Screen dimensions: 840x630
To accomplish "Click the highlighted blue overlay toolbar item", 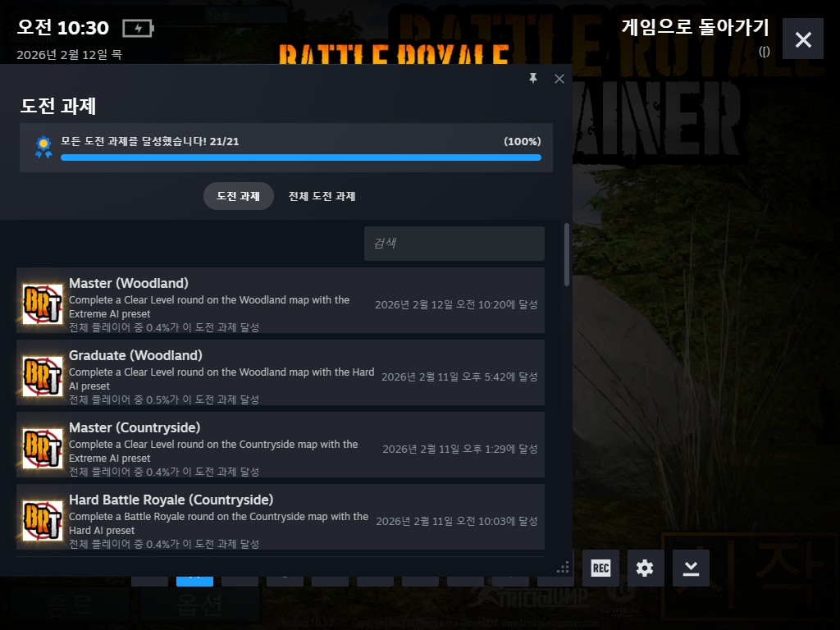I will coord(194,581).
